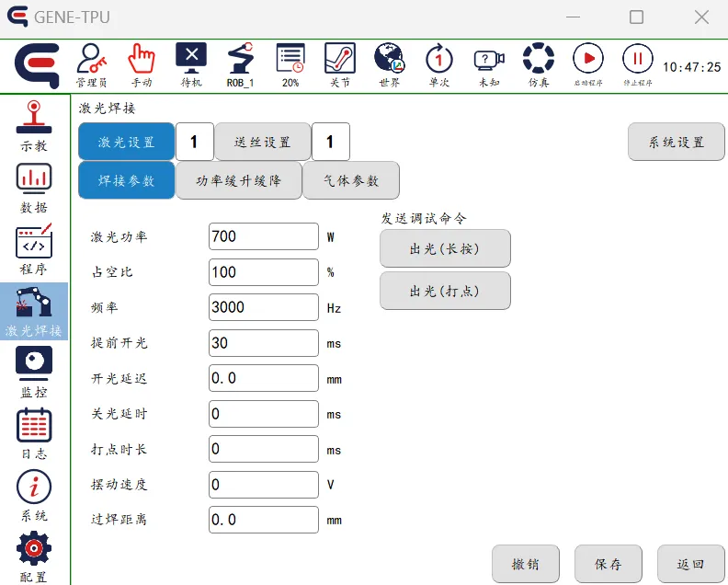Viewport: 728px width, 585px height.
Task: Click the 频率 frequency field showing 3000
Action: tap(264, 307)
